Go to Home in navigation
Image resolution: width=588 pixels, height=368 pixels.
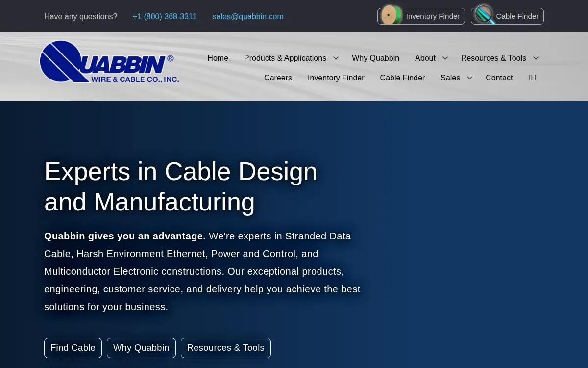[218, 58]
